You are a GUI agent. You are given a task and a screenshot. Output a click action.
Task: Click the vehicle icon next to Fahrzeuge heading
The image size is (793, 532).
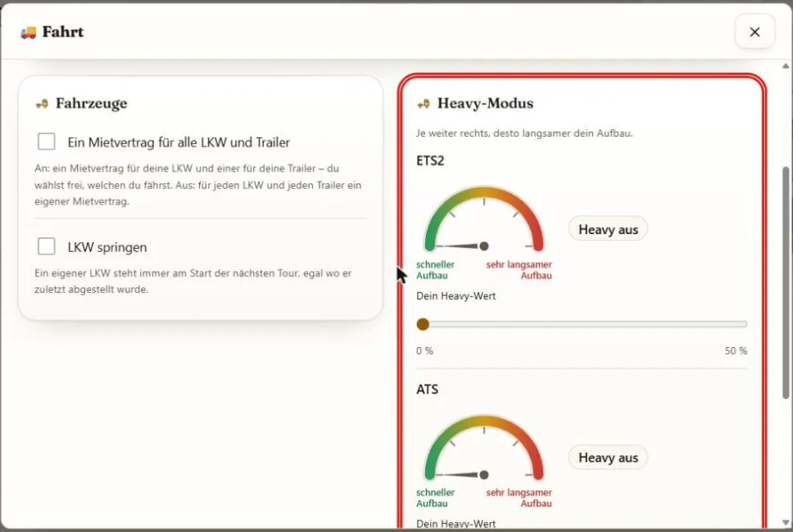click(42, 104)
